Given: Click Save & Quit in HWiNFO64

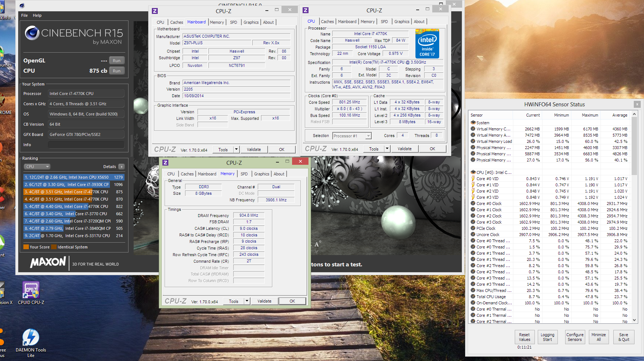Looking at the screenshot, I should (624, 337).
